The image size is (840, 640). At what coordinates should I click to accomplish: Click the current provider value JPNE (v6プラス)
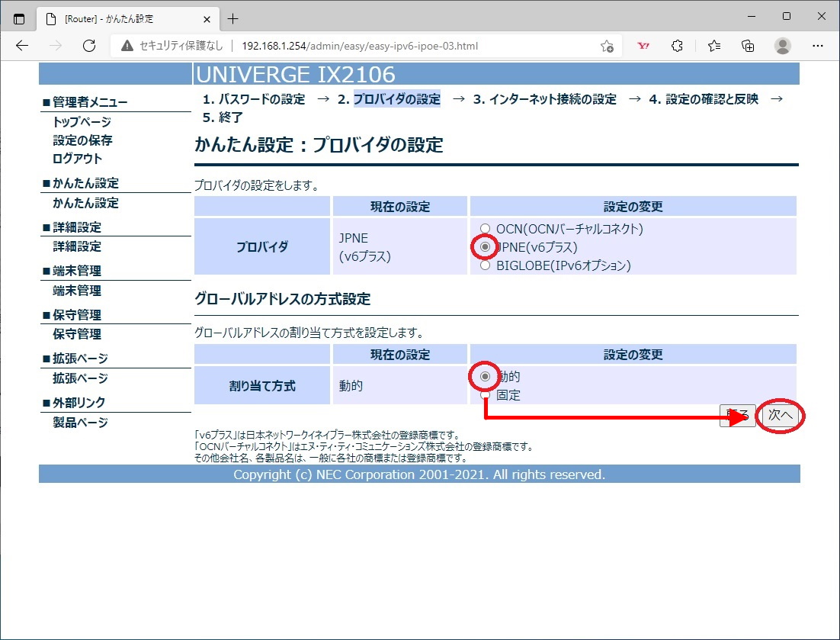coord(365,247)
